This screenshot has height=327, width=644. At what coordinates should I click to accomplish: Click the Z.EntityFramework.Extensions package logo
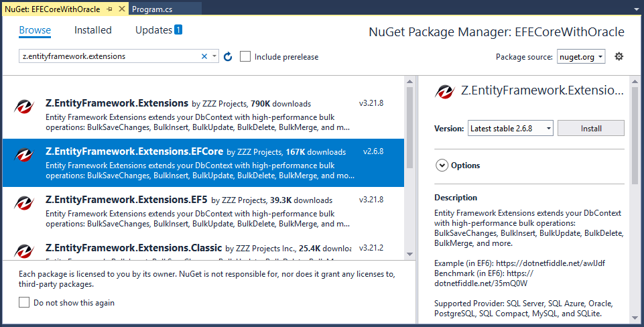tap(24, 107)
